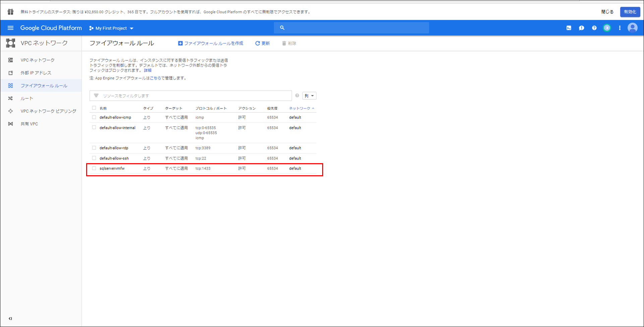Check the sqlservervmfw rule checkbox
The height and width of the screenshot is (327, 644).
(94, 168)
